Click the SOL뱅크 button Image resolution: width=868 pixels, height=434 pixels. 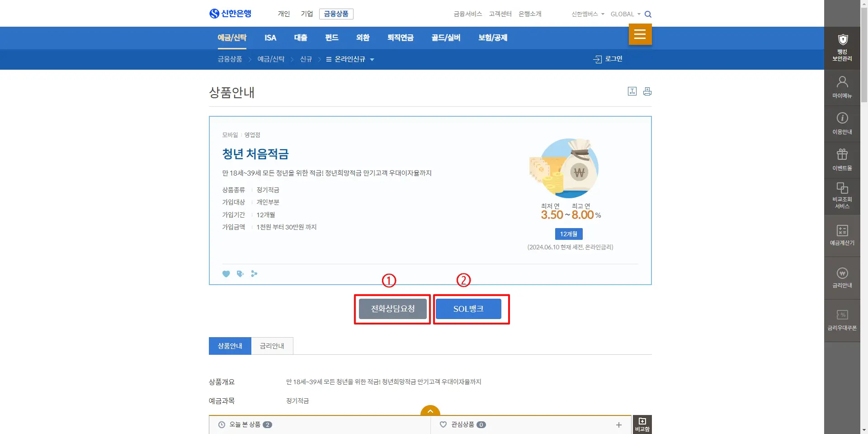[x=468, y=309]
